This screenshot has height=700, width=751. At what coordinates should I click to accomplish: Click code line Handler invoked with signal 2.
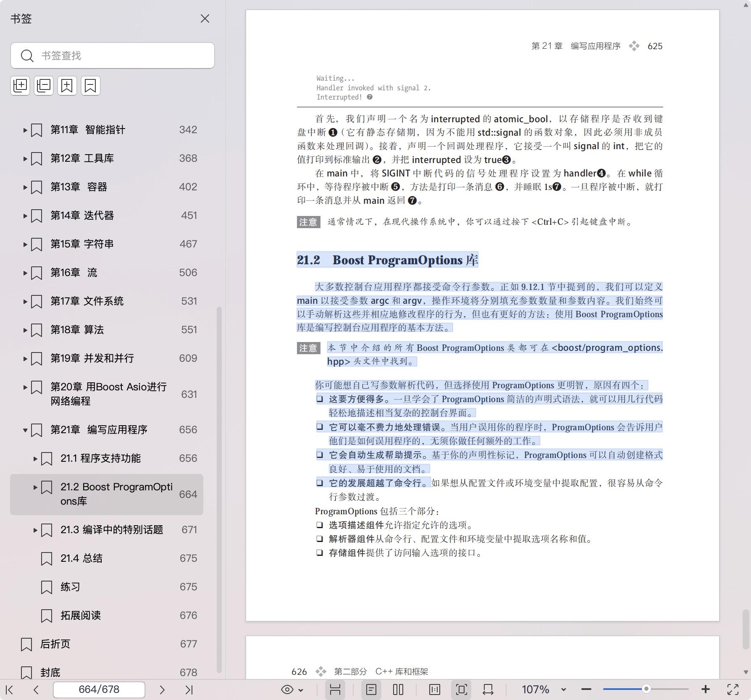coord(373,88)
